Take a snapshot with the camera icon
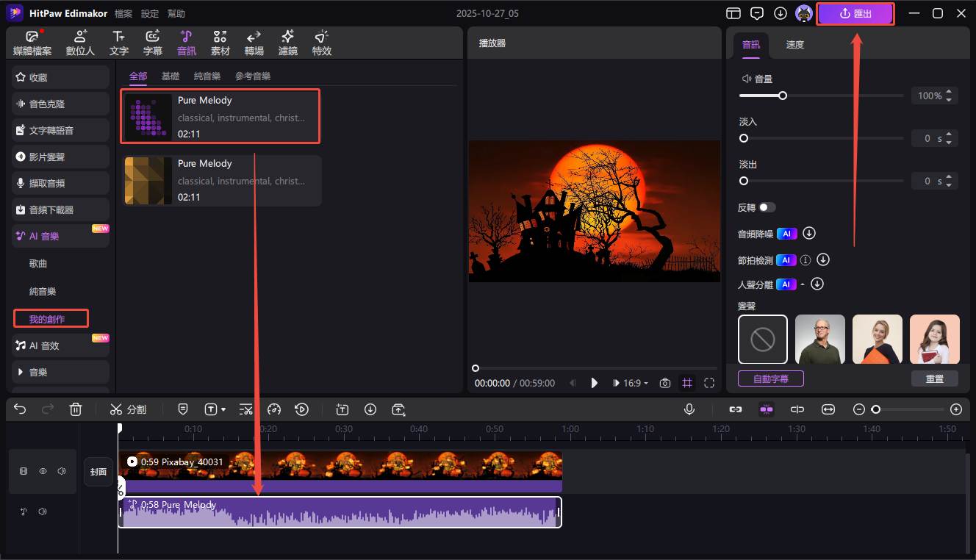 click(x=665, y=383)
